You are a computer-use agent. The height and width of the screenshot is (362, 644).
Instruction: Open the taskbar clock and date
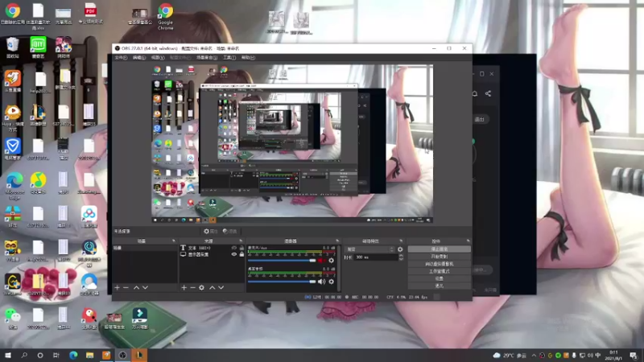pyautogui.click(x=614, y=355)
